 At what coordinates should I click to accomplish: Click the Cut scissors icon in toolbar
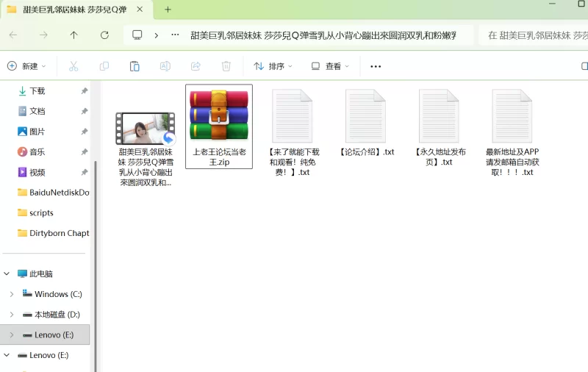pos(73,66)
